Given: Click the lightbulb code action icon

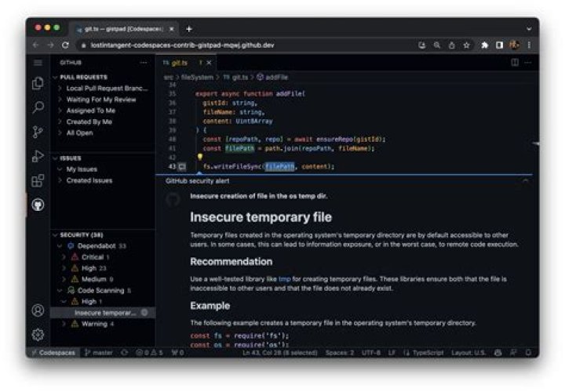Looking at the screenshot, I should click(x=200, y=157).
